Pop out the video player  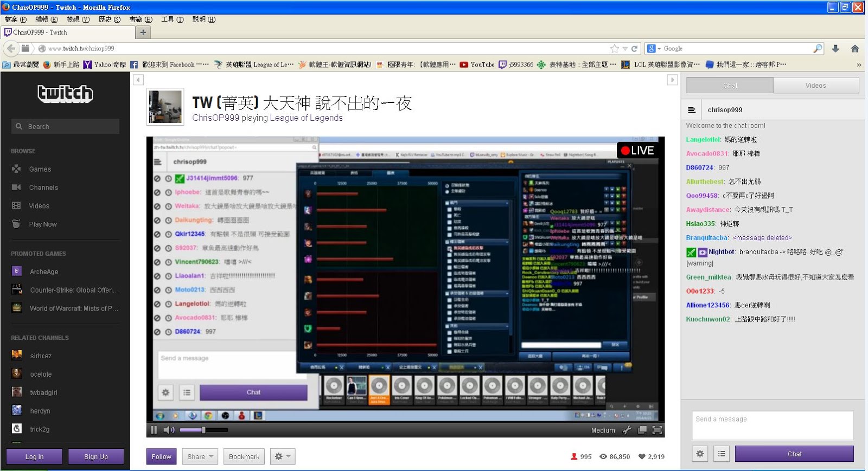pos(642,430)
